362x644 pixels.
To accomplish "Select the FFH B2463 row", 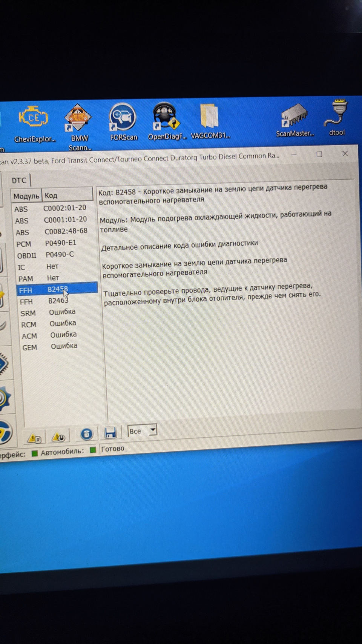I will 58,301.
